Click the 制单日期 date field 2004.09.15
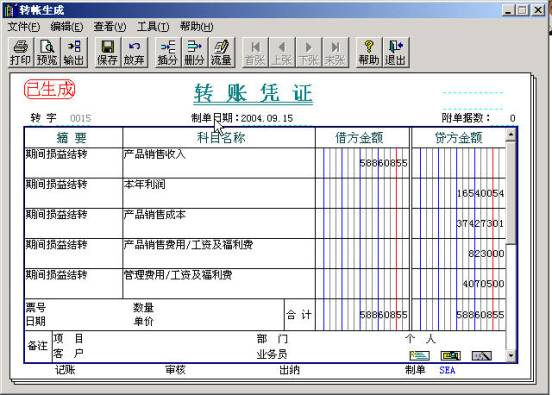The width and height of the screenshot is (552, 395). click(x=267, y=118)
